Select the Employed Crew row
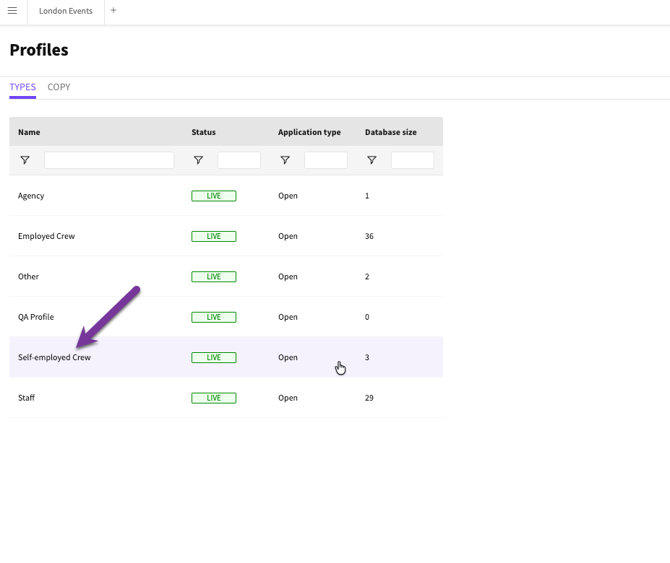This screenshot has width=670, height=563. click(x=46, y=236)
